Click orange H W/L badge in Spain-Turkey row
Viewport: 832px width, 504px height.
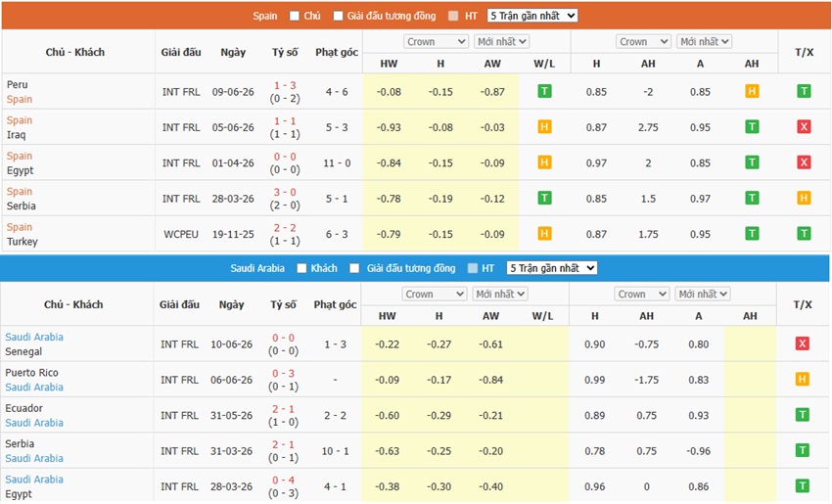[x=544, y=234]
